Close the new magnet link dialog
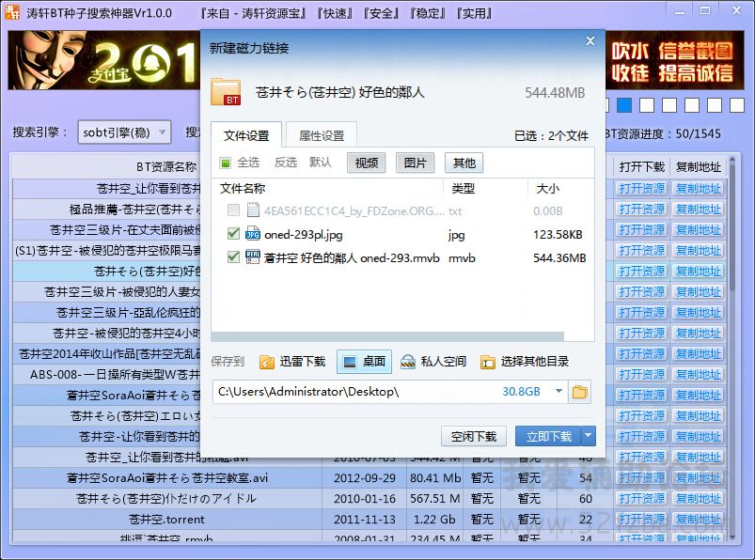 coord(590,41)
